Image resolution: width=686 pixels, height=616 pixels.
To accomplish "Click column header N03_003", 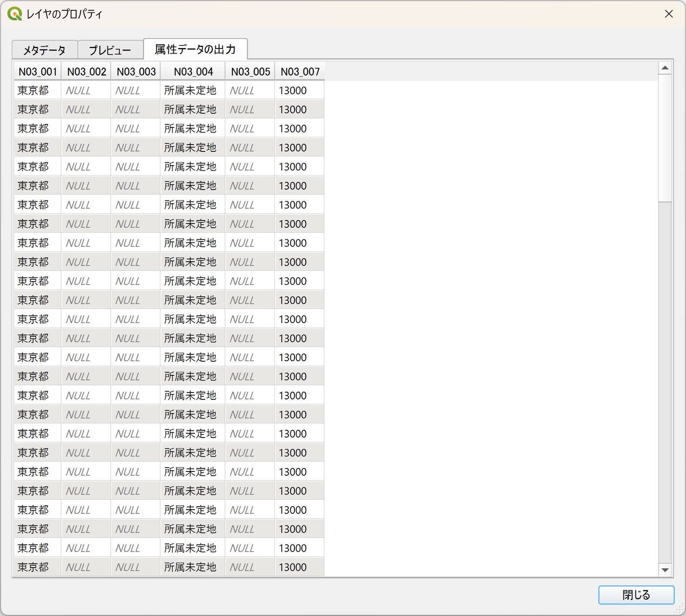I will (x=136, y=72).
